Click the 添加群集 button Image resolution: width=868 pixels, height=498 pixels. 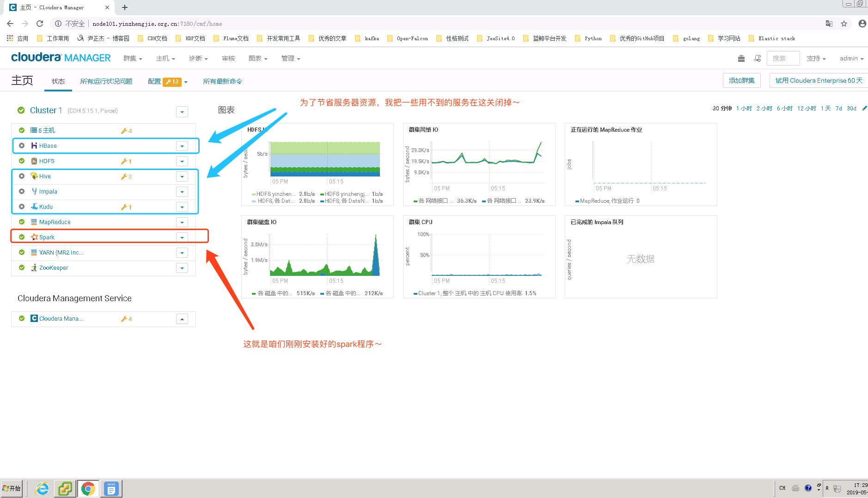tap(741, 80)
